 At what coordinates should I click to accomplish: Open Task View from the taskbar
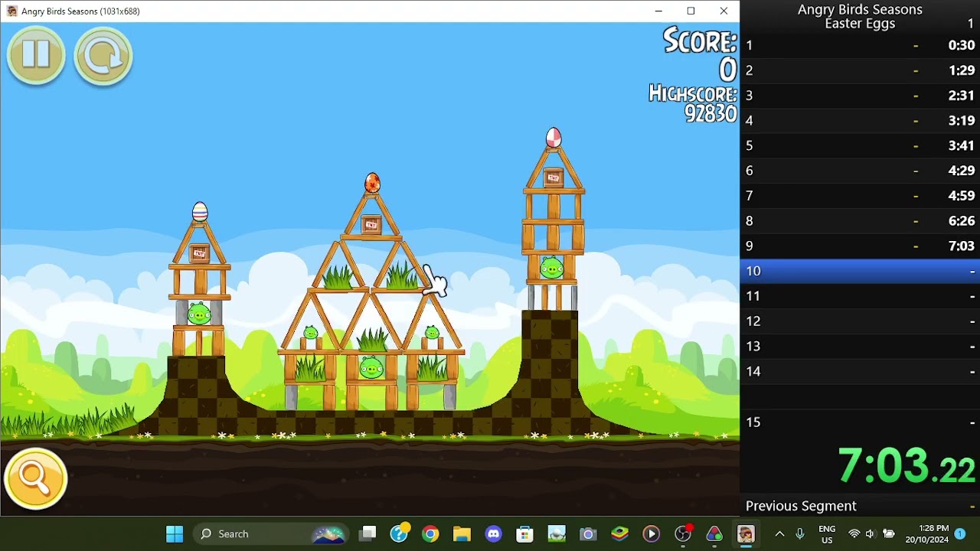click(368, 534)
